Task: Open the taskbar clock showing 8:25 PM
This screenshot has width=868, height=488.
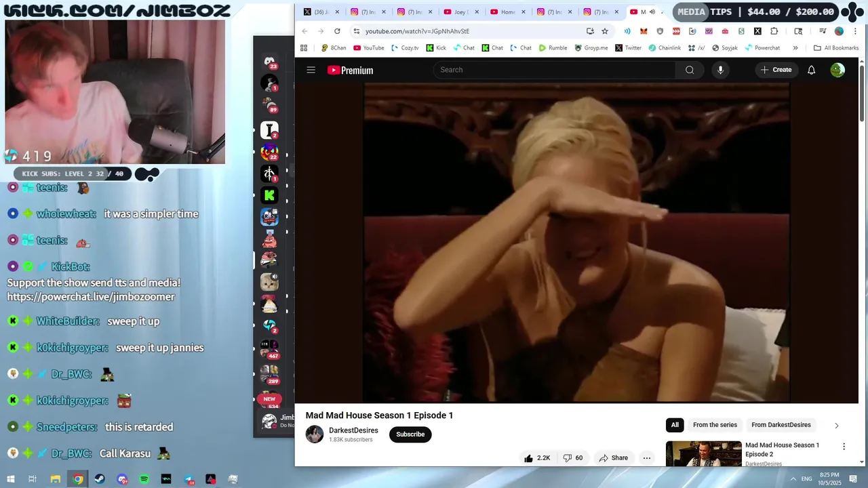Action: [829, 479]
